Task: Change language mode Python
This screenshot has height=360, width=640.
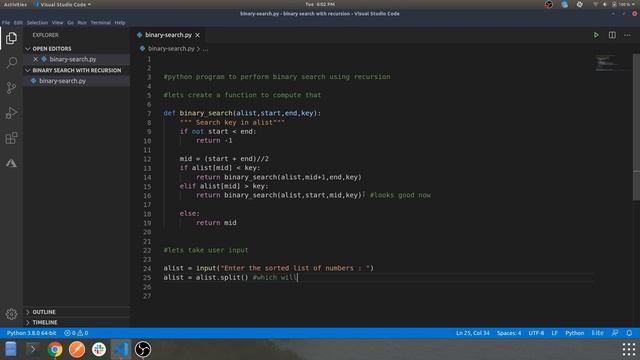Action: (x=574, y=333)
